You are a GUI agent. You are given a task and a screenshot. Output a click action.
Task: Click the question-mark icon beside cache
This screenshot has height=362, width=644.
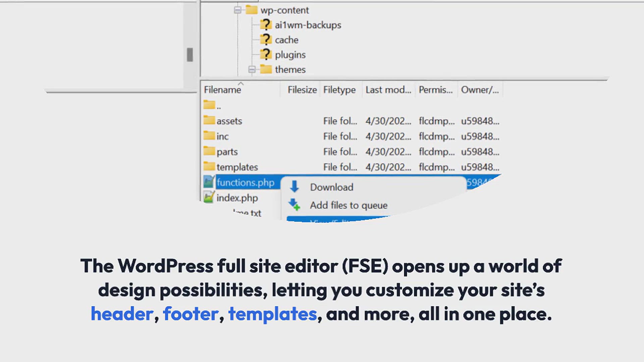coord(266,39)
